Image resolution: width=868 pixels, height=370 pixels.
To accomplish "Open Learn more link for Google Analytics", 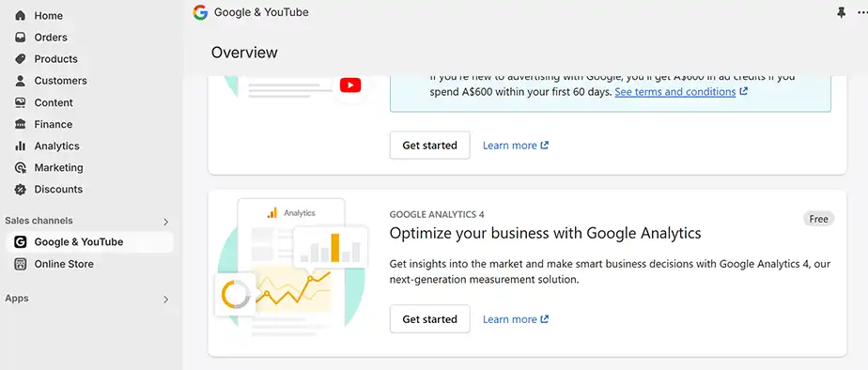I will [x=516, y=319].
